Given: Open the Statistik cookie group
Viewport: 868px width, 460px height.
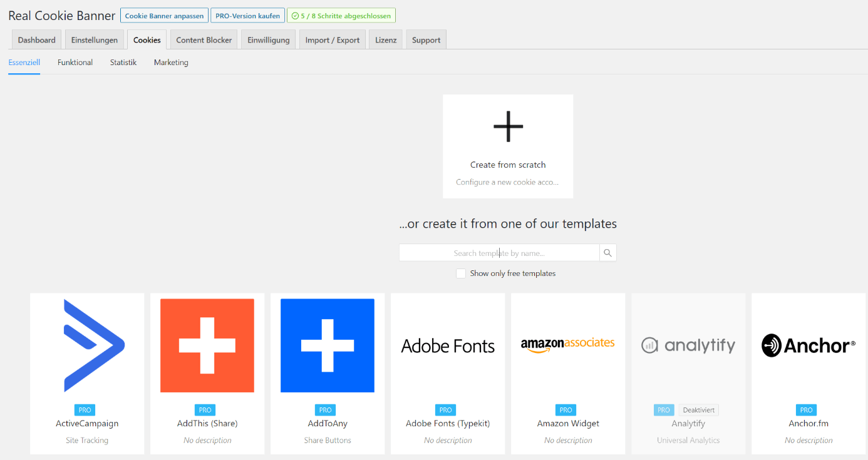Looking at the screenshot, I should [123, 63].
